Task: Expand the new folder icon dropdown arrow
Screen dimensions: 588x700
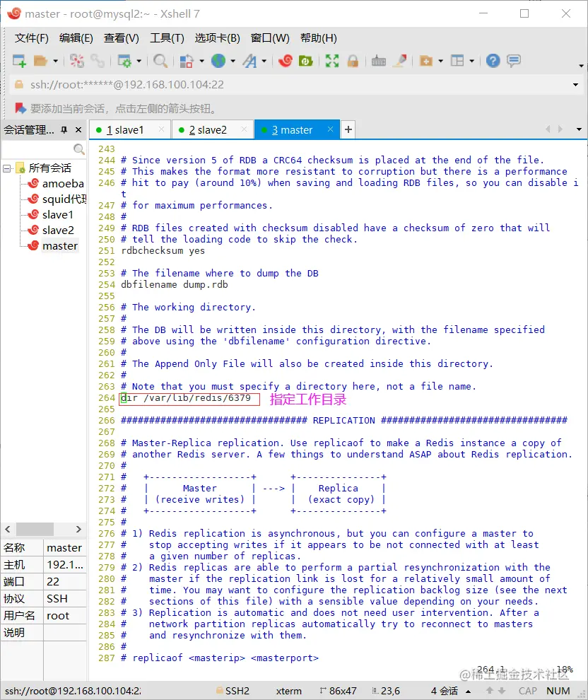Action: 441,61
